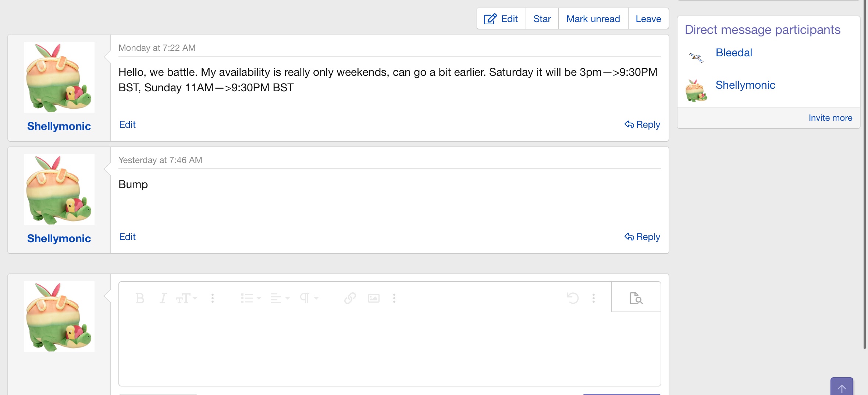
Task: Leave the conversation
Action: (x=648, y=19)
